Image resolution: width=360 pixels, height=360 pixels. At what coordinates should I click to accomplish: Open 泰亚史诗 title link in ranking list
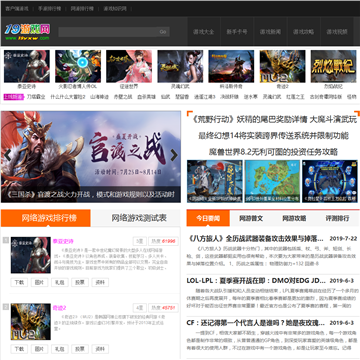(x=63, y=241)
